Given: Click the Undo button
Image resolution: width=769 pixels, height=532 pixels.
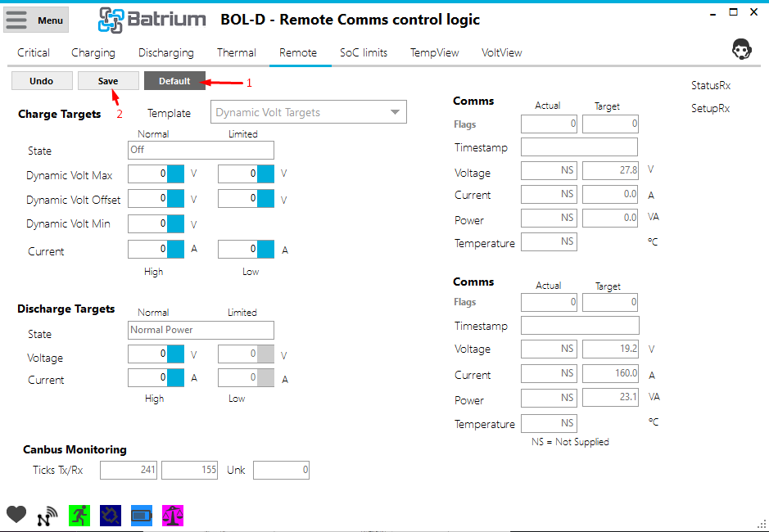Looking at the screenshot, I should [x=41, y=81].
